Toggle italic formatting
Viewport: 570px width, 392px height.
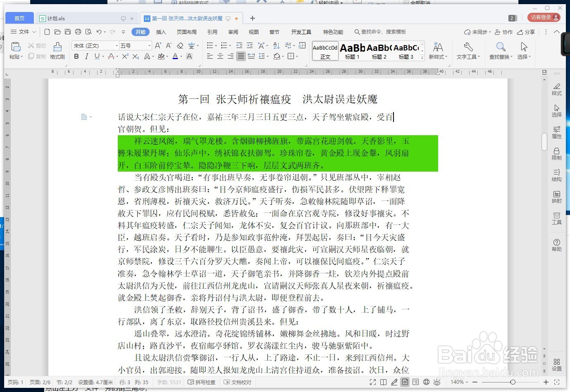[x=86, y=56]
